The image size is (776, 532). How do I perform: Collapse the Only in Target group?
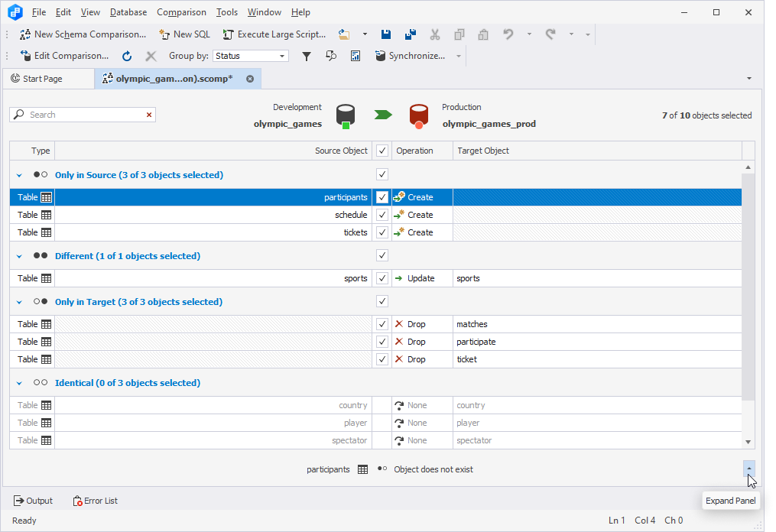click(x=19, y=303)
